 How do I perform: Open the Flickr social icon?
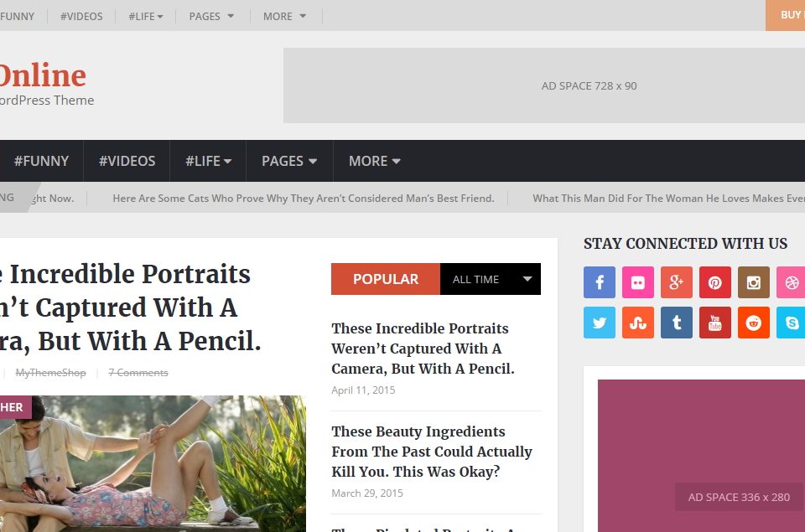tap(637, 282)
